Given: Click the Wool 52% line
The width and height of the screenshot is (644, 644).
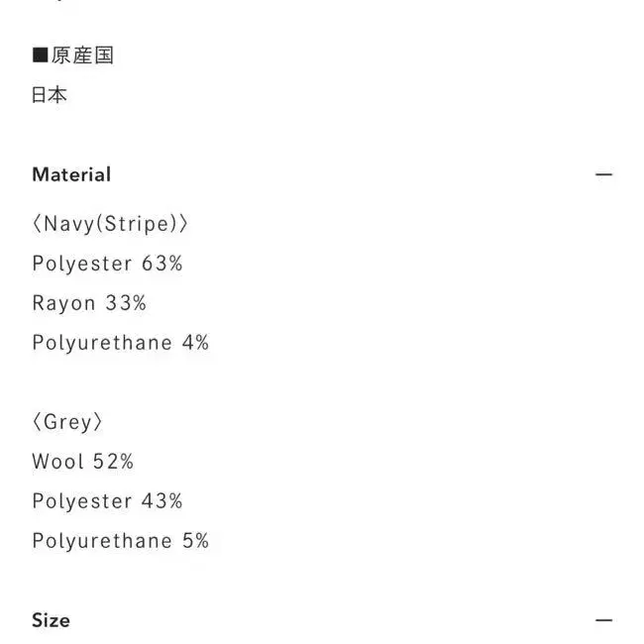Looking at the screenshot, I should coord(83,462).
